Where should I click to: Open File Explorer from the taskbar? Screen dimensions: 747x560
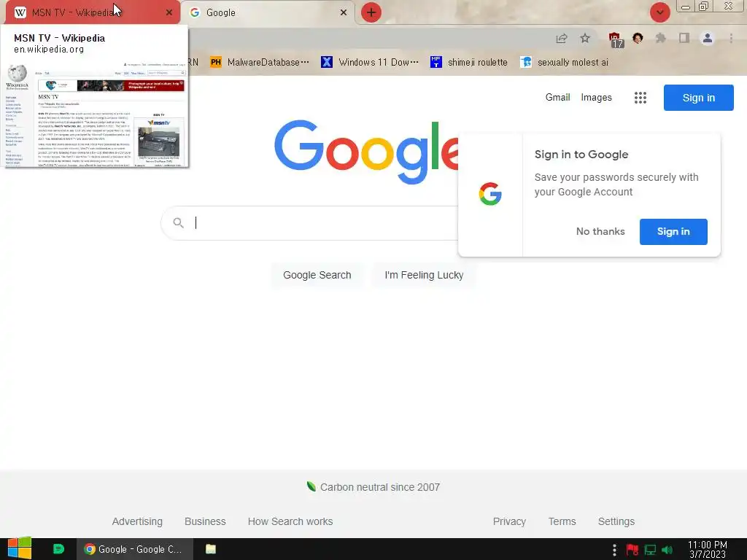tap(211, 549)
